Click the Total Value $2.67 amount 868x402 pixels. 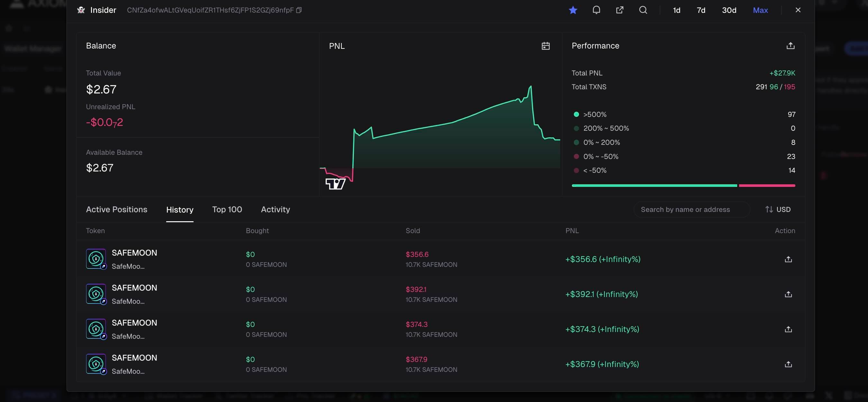pos(101,89)
